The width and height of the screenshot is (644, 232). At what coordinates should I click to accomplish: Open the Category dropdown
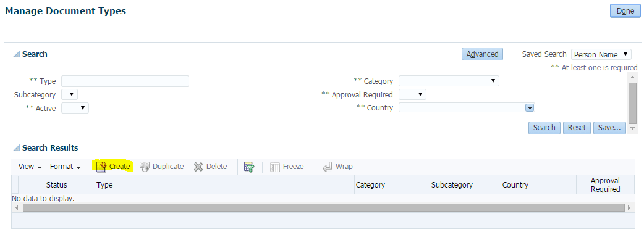tap(449, 81)
